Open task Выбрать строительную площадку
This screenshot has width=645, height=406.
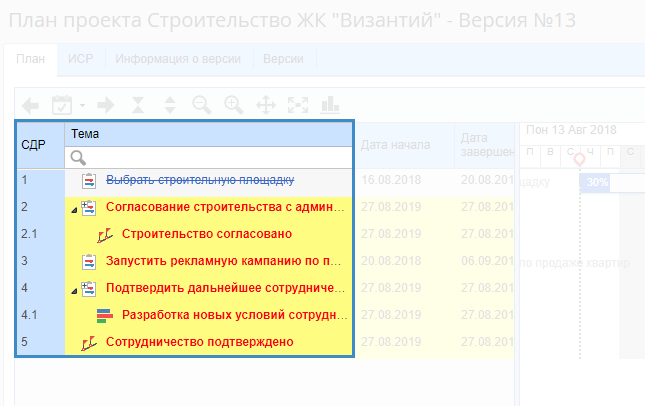pyautogui.click(x=200, y=180)
